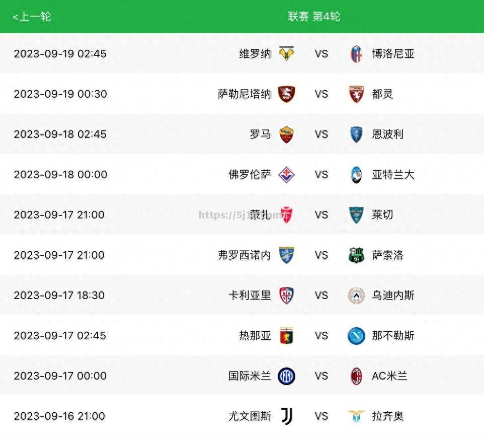Click the Atalanta (亚特兰大) club crest

tap(356, 175)
